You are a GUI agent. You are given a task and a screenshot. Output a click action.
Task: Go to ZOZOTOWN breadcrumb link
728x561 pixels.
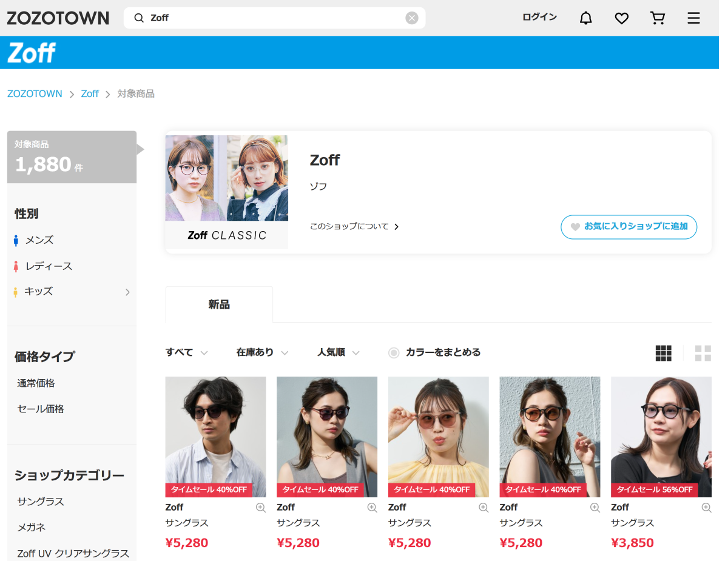pos(35,94)
